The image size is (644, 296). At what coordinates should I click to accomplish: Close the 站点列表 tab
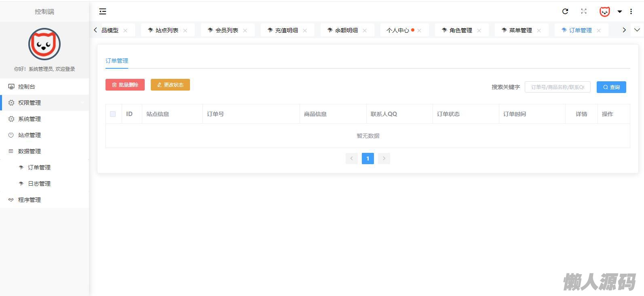[x=185, y=31]
